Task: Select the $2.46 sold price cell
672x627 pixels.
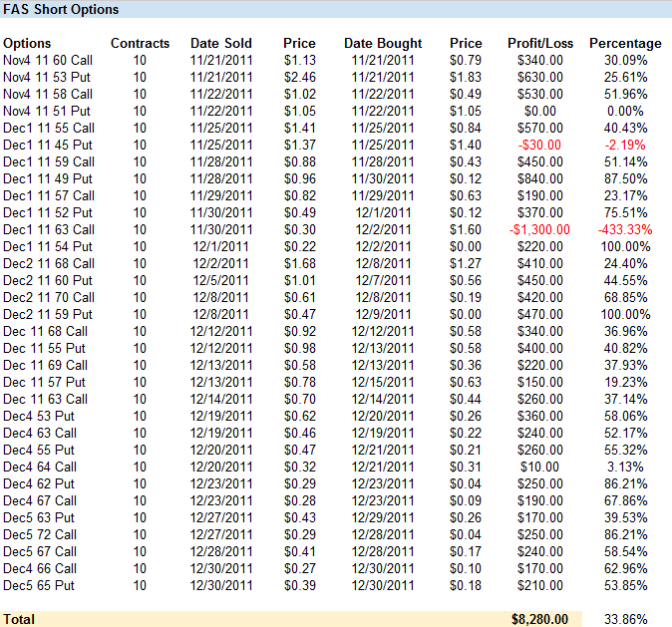Action: (x=299, y=77)
